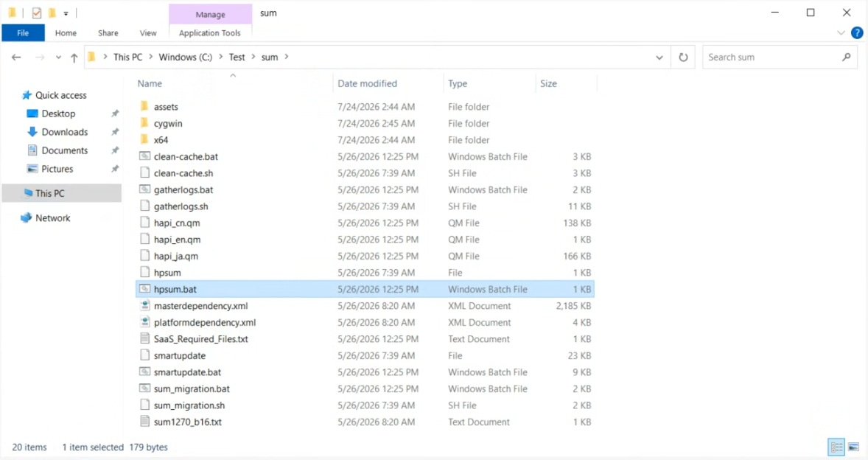Select the sum_migration.sh file
This screenshot has width=868, height=460.
click(x=365, y=405)
